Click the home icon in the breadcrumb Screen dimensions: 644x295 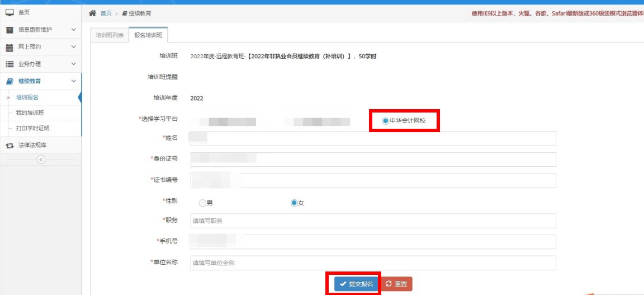(x=93, y=13)
